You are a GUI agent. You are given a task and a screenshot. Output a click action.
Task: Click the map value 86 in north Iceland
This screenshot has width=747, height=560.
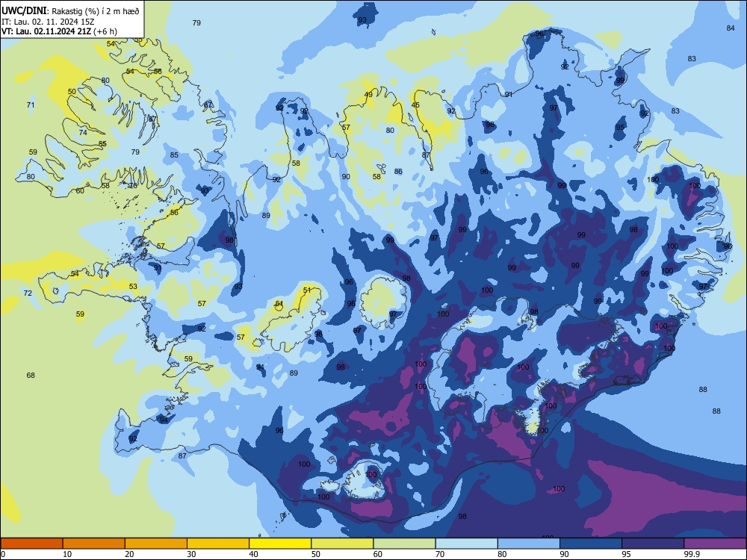click(x=398, y=172)
